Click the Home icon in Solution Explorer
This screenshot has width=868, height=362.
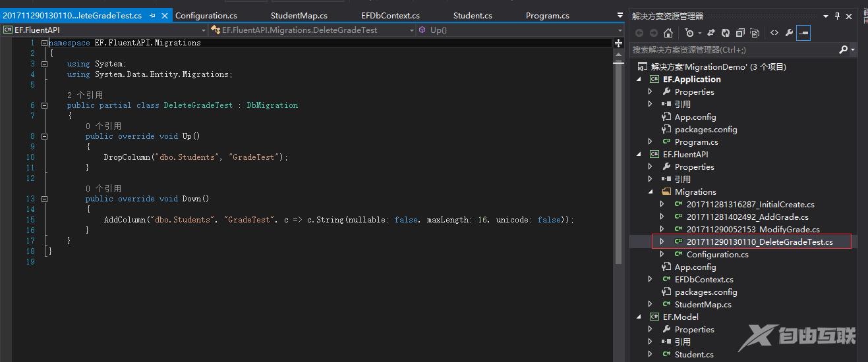pyautogui.click(x=668, y=33)
